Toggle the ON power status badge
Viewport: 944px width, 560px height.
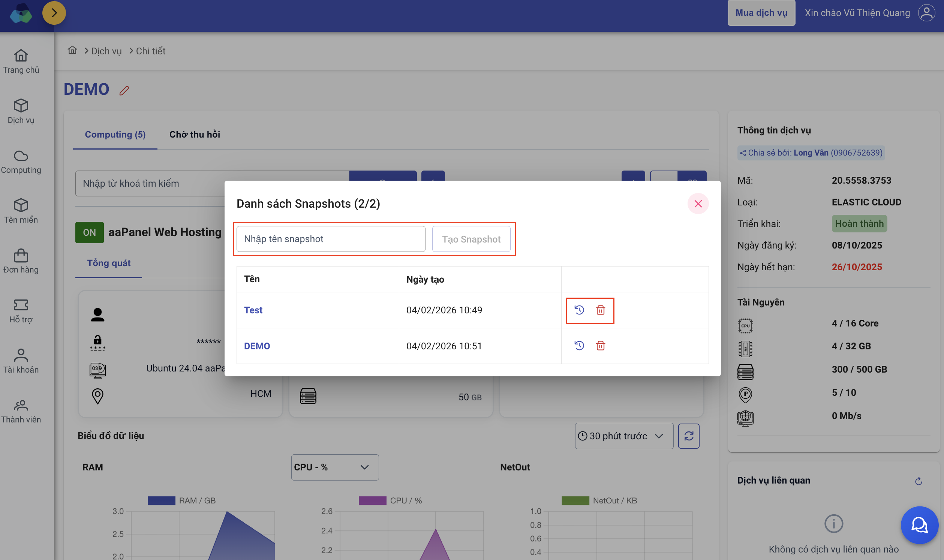coord(90,232)
